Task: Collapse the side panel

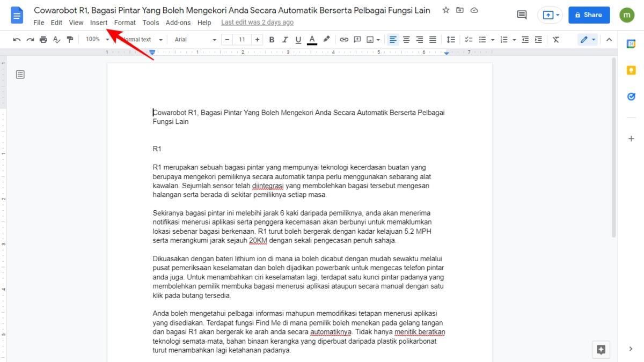Action: (631, 349)
